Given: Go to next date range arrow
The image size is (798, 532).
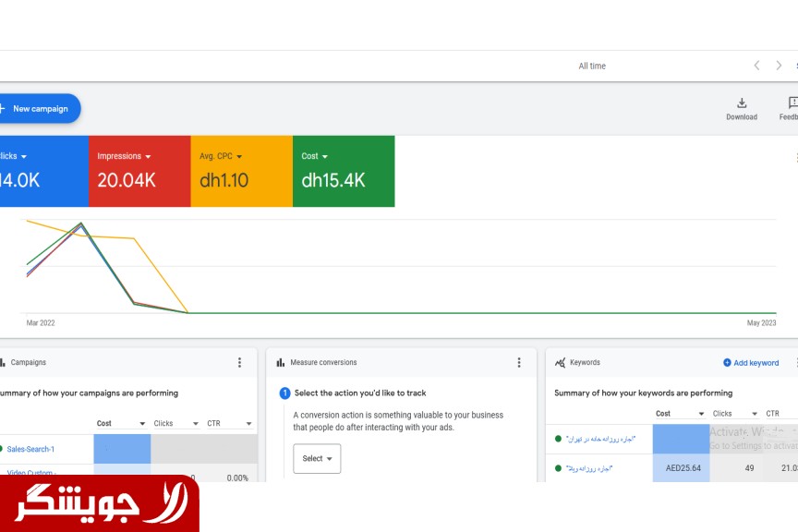Looking at the screenshot, I should coord(779,66).
